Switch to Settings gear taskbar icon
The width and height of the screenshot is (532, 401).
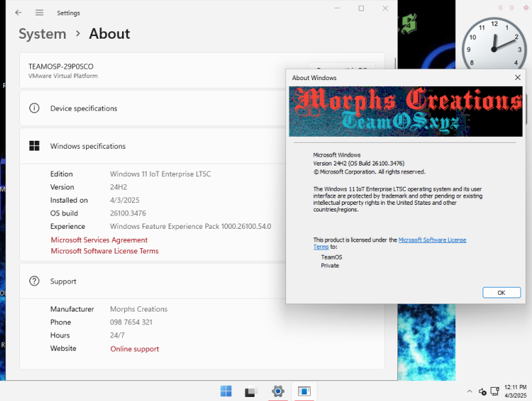pos(278,391)
